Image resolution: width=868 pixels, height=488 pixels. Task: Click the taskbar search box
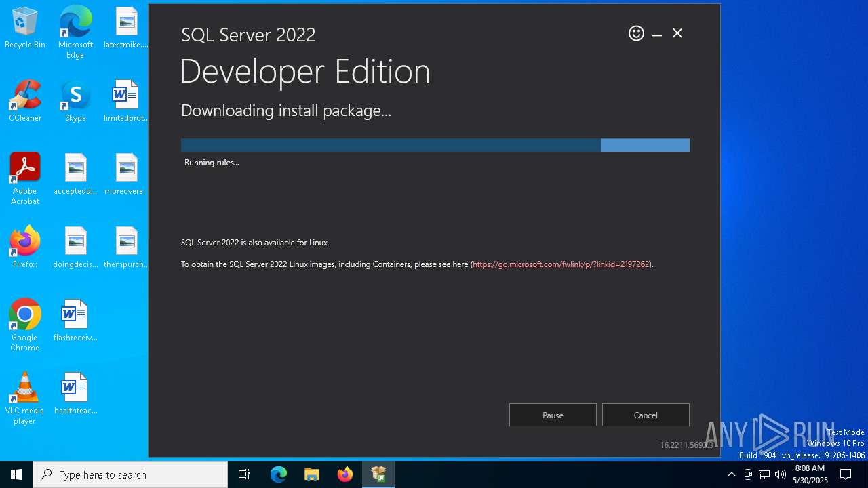130,474
